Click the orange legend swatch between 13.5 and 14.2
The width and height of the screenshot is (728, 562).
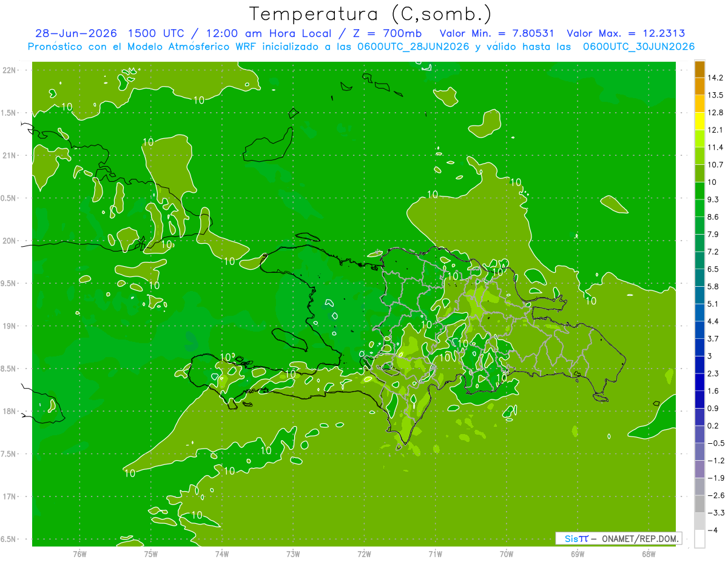[699, 86]
